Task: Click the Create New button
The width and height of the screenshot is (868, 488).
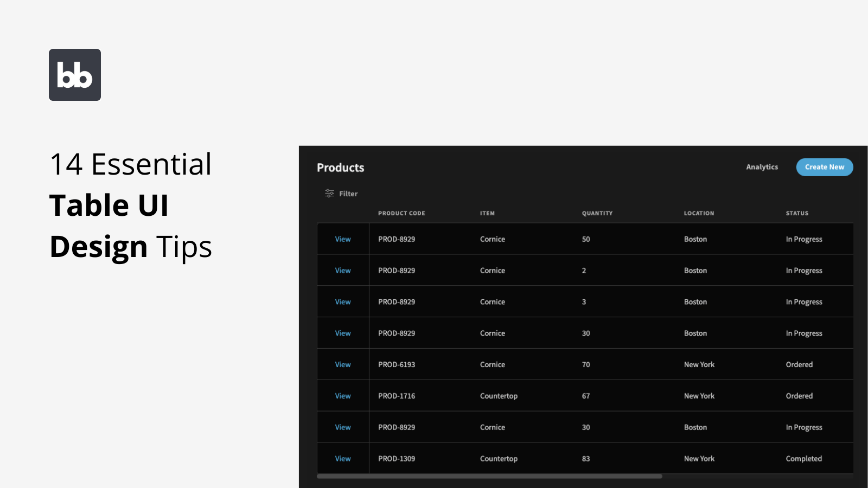Action: 824,167
